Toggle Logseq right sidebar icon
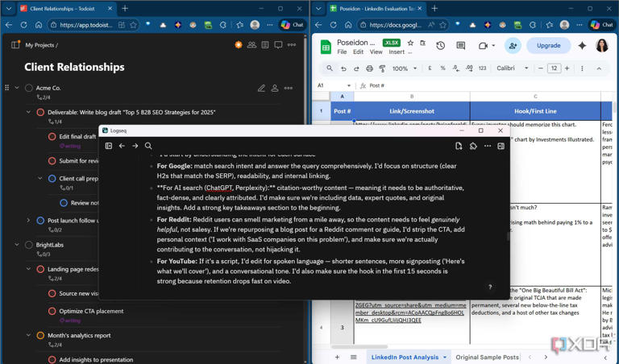 coord(501,146)
